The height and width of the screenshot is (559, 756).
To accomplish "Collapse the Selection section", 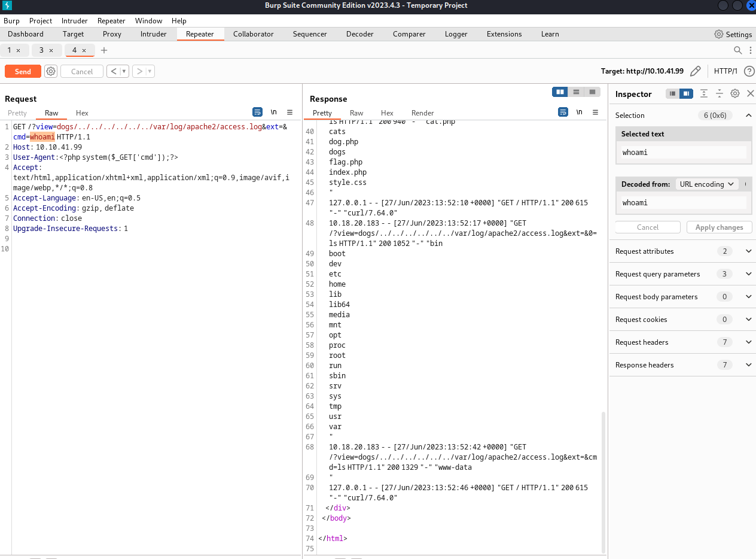I will pyautogui.click(x=748, y=115).
